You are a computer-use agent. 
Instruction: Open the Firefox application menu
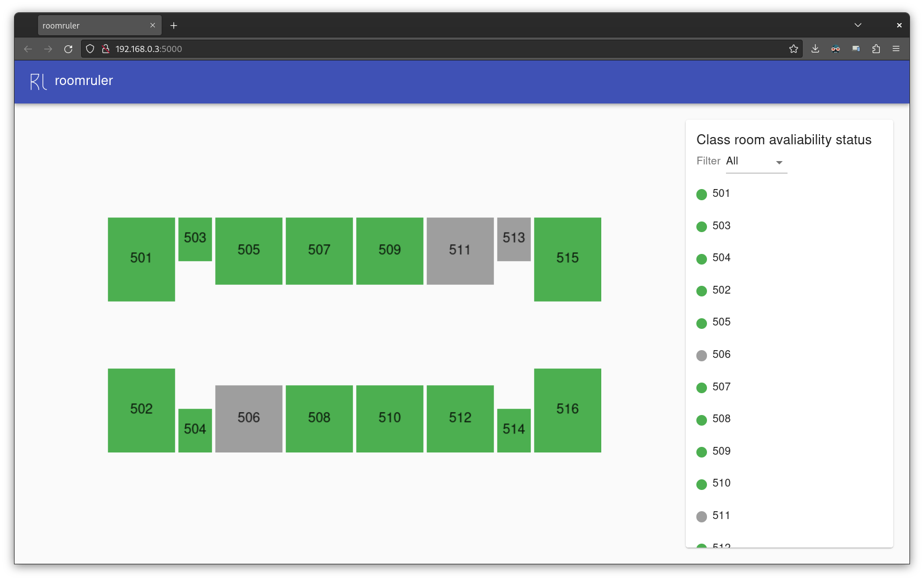click(896, 49)
